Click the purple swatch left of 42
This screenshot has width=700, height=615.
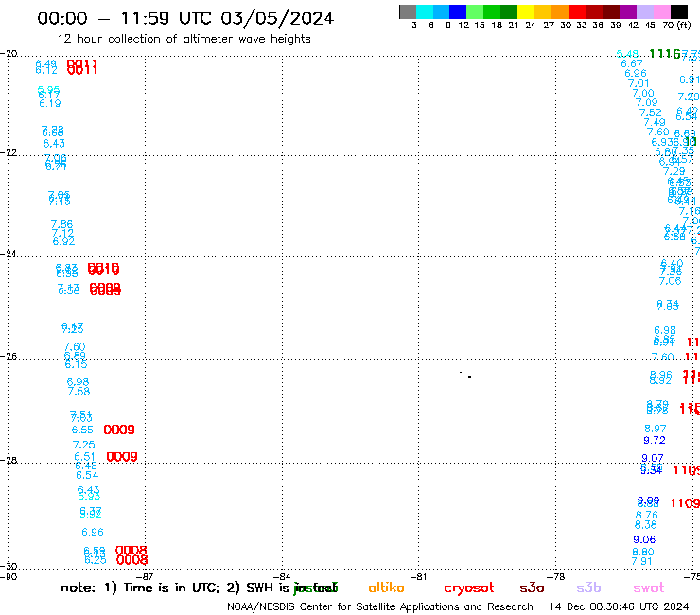click(x=628, y=11)
